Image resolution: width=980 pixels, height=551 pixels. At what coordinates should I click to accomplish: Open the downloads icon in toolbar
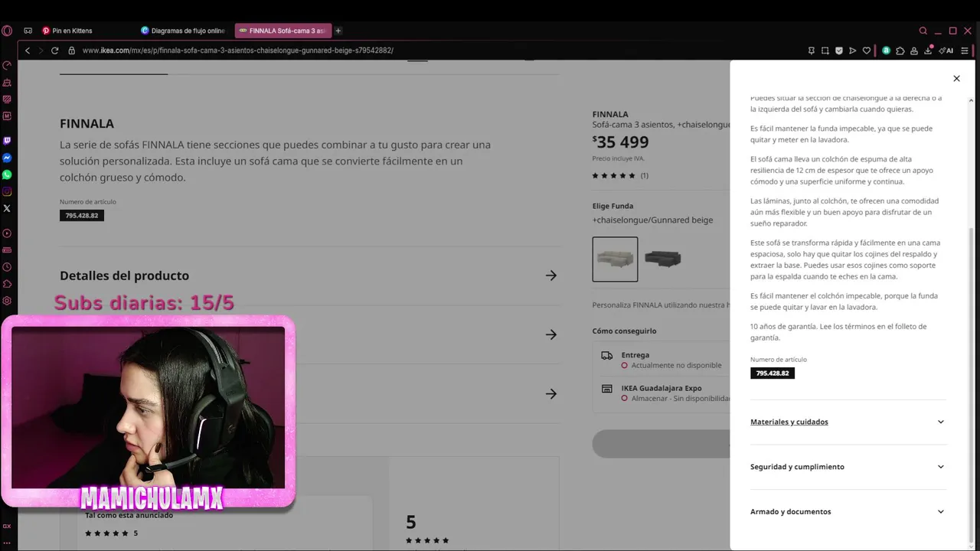tap(928, 51)
